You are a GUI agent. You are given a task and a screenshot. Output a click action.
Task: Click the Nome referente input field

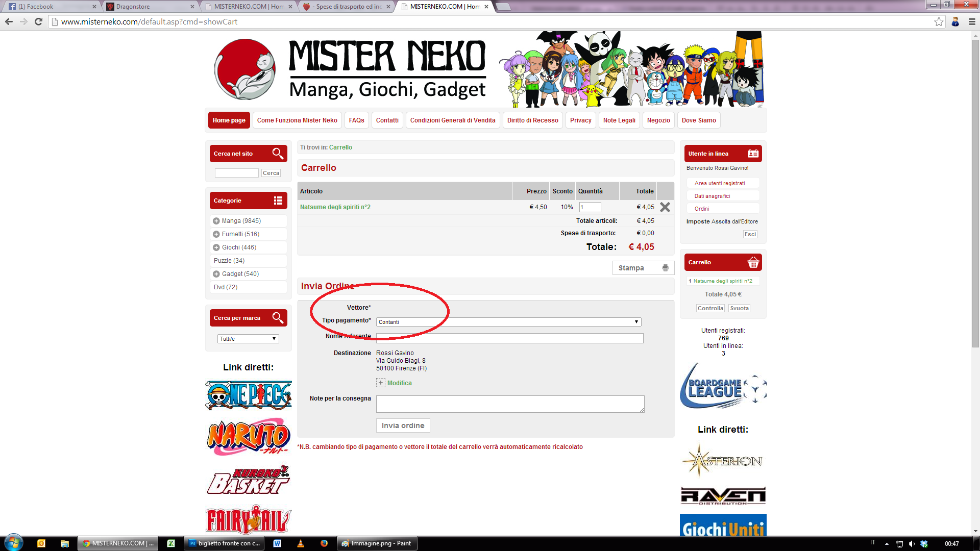[510, 338]
